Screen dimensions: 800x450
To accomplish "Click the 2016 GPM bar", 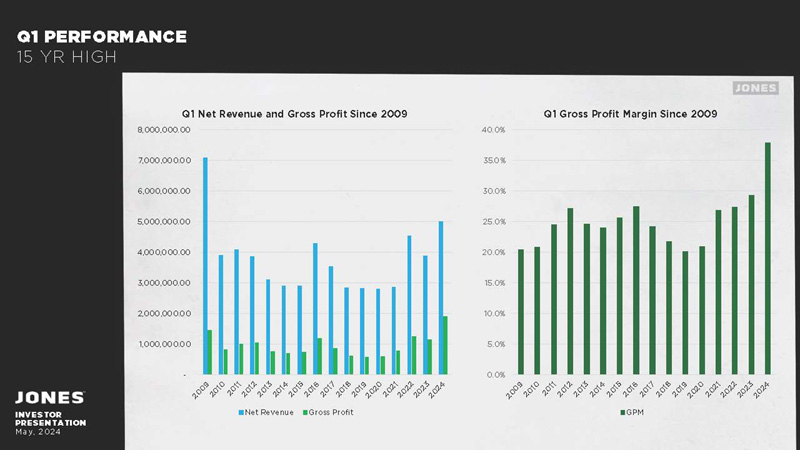I will [x=636, y=290].
